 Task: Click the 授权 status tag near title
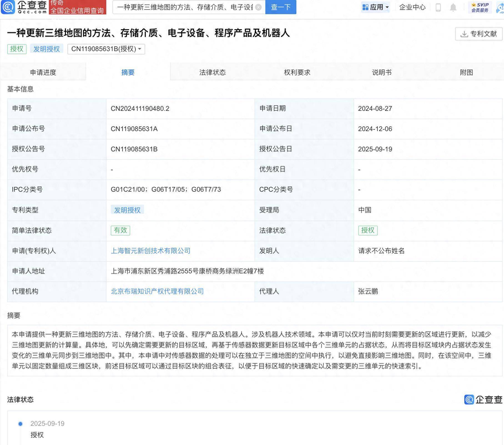[17, 49]
